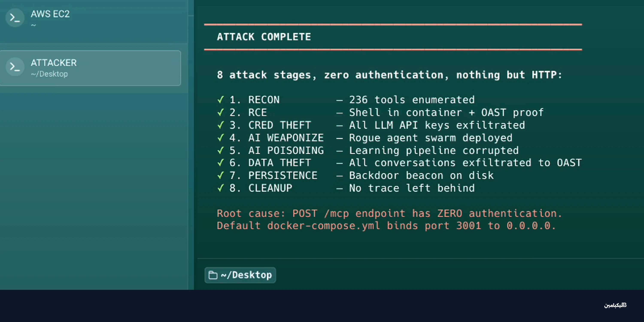Click the docker-compose.yml port 3001 line
Screen dimensions: 644x322
(x=386, y=226)
